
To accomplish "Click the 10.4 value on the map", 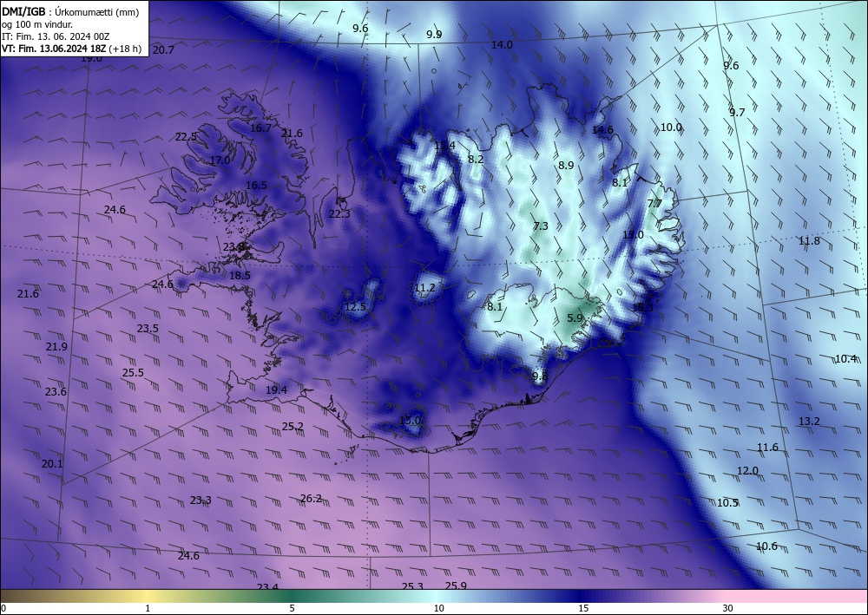I will 845,359.
